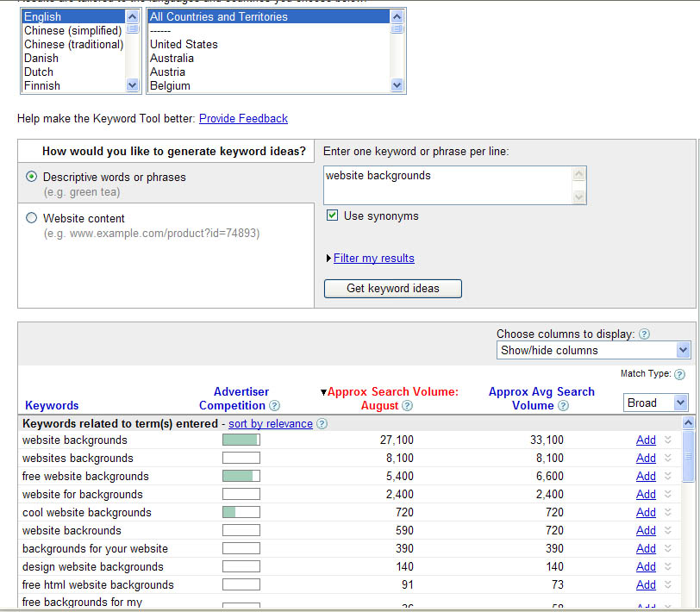Click the keyword entry text box
700x612 pixels.
447,184
